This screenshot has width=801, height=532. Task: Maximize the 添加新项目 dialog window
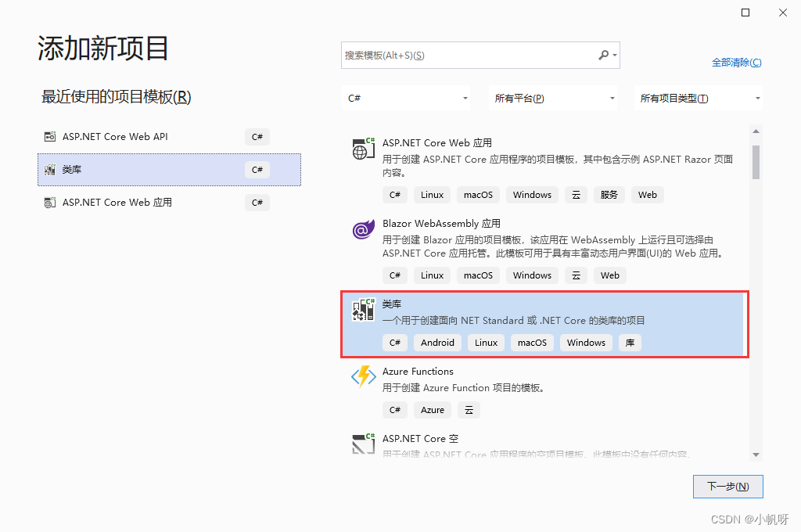(745, 13)
